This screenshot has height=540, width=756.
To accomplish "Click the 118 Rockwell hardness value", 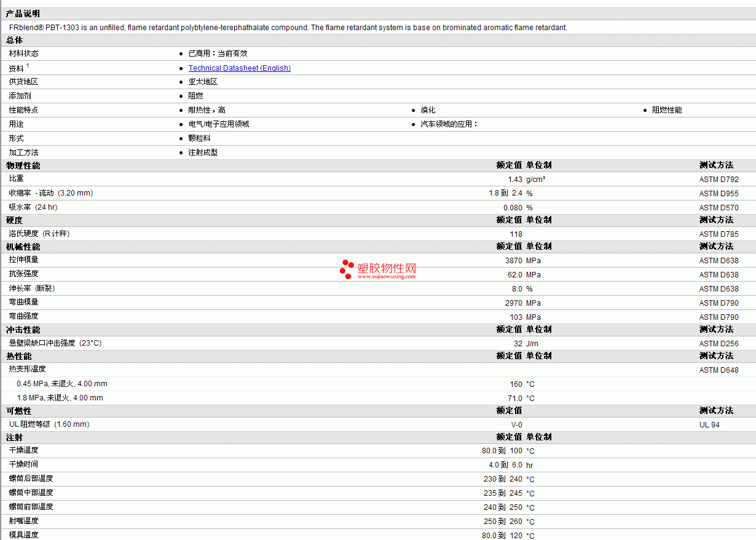I will tap(516, 234).
